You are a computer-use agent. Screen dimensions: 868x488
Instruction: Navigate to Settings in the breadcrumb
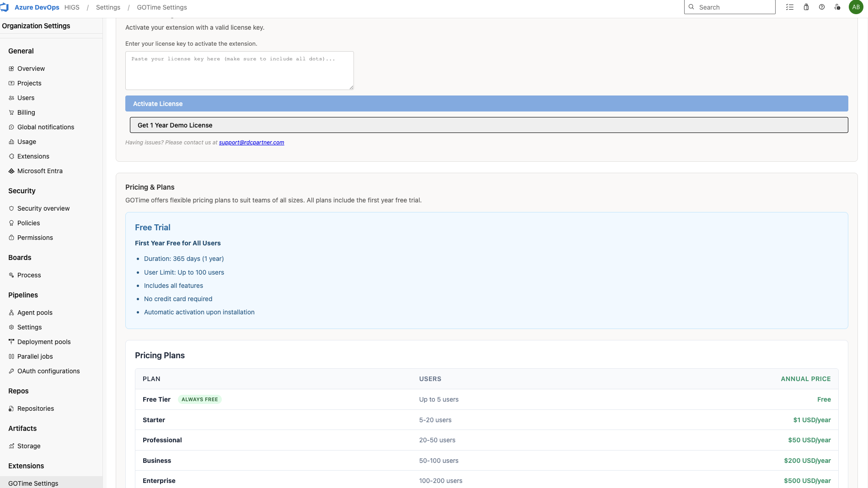coord(108,7)
